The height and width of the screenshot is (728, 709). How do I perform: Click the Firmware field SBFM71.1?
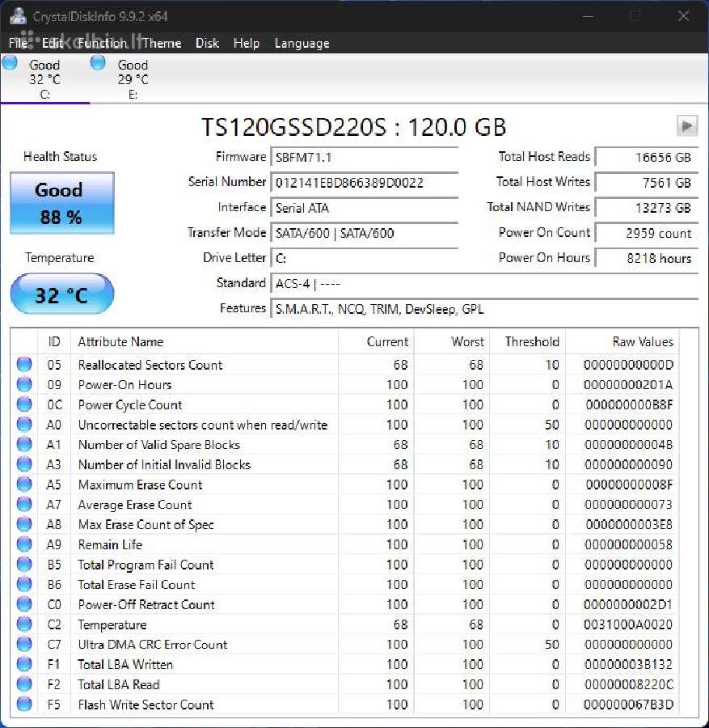point(365,158)
